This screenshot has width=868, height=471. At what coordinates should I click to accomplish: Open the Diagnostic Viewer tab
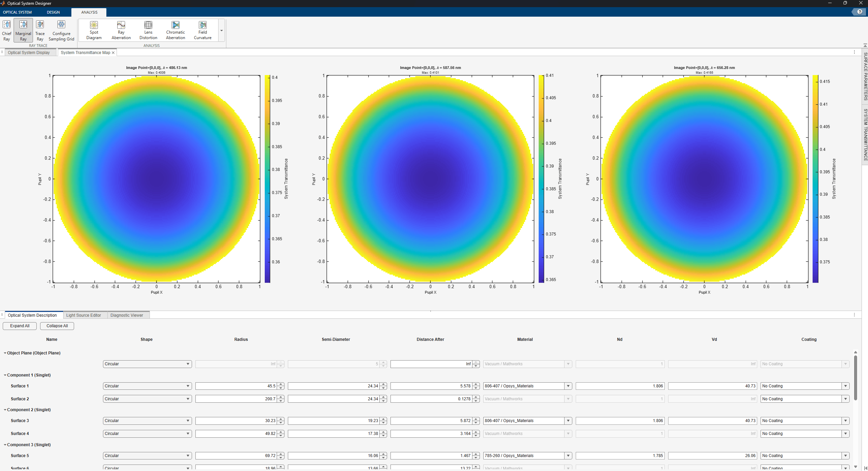point(127,315)
